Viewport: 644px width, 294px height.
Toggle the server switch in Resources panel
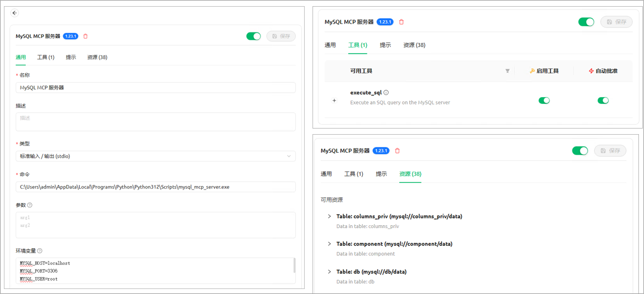point(580,151)
